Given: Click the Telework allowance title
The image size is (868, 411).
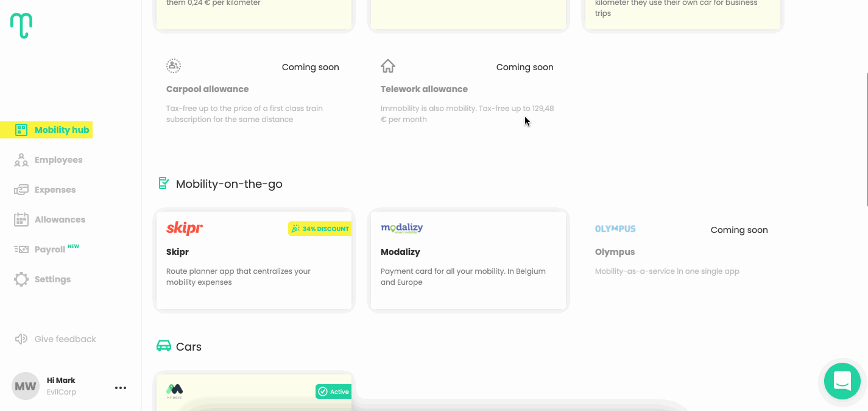Looking at the screenshot, I should click(x=425, y=89).
